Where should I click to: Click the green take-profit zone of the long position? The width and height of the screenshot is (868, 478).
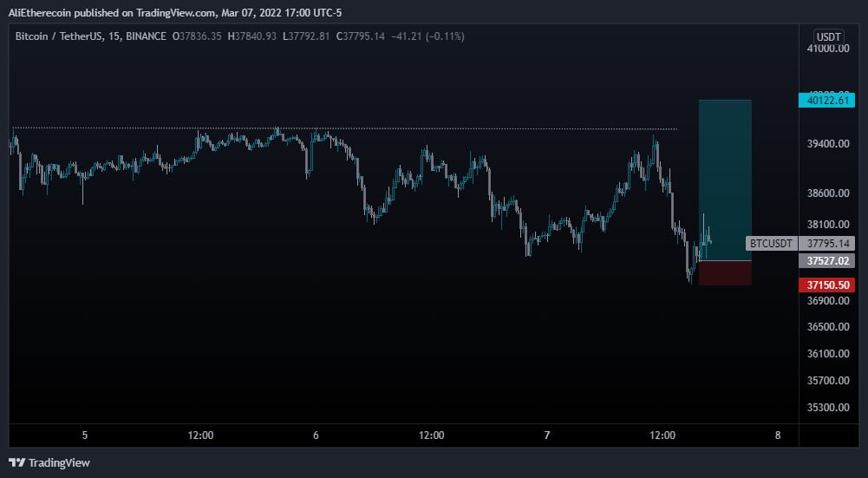[725, 180]
